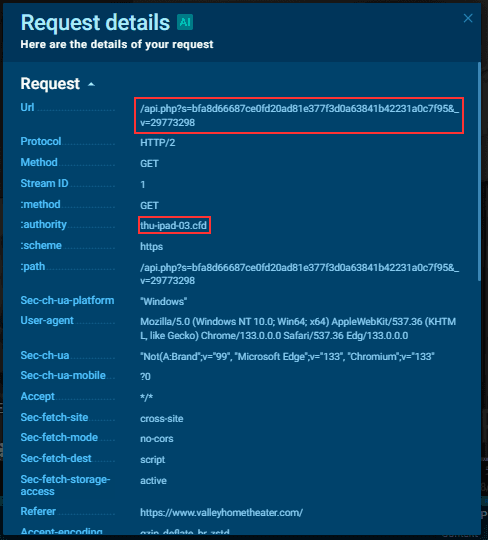Click the Sec-fetch-dest label
488x540 pixels.
(x=56, y=458)
